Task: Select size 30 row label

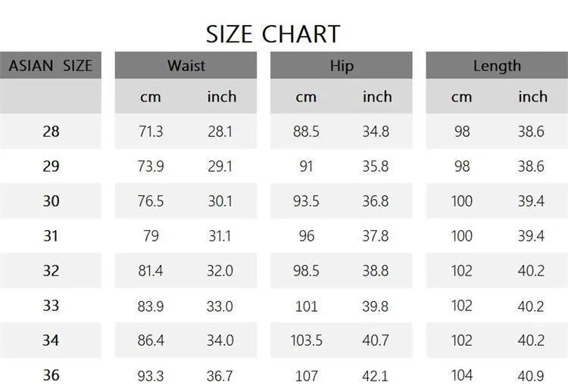Action: [51, 201]
